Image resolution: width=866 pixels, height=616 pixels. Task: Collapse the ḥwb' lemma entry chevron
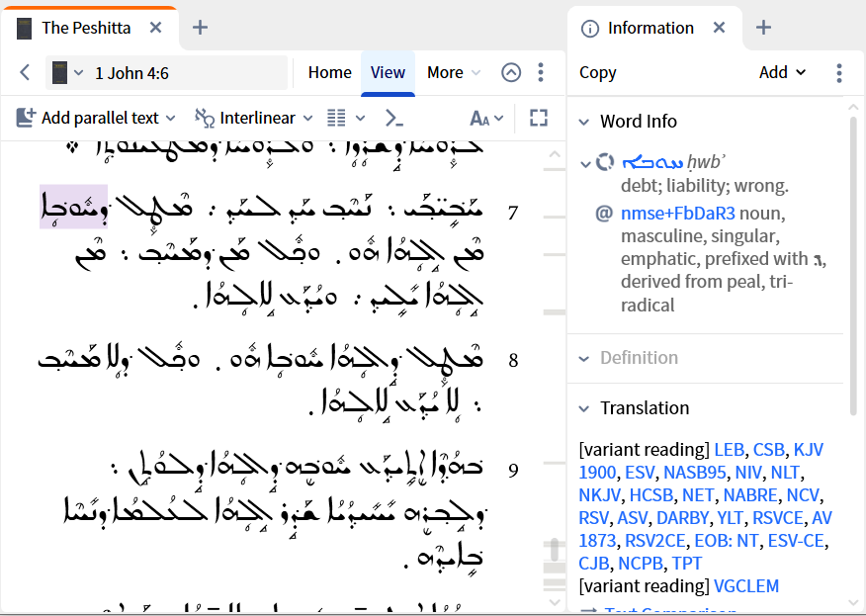pyautogui.click(x=586, y=163)
